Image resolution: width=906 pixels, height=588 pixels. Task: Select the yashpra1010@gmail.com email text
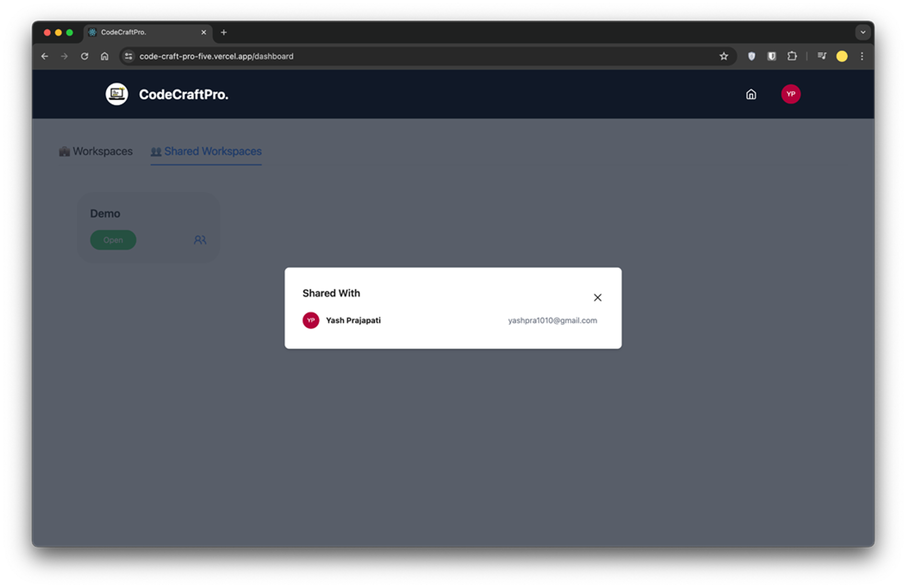pyautogui.click(x=552, y=320)
